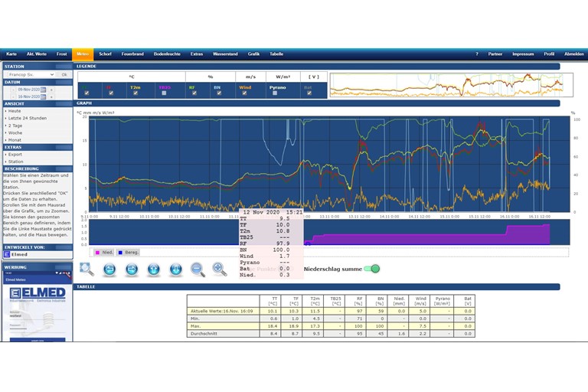Confirm the station with the Ok button
588x392 pixels.
64,75
